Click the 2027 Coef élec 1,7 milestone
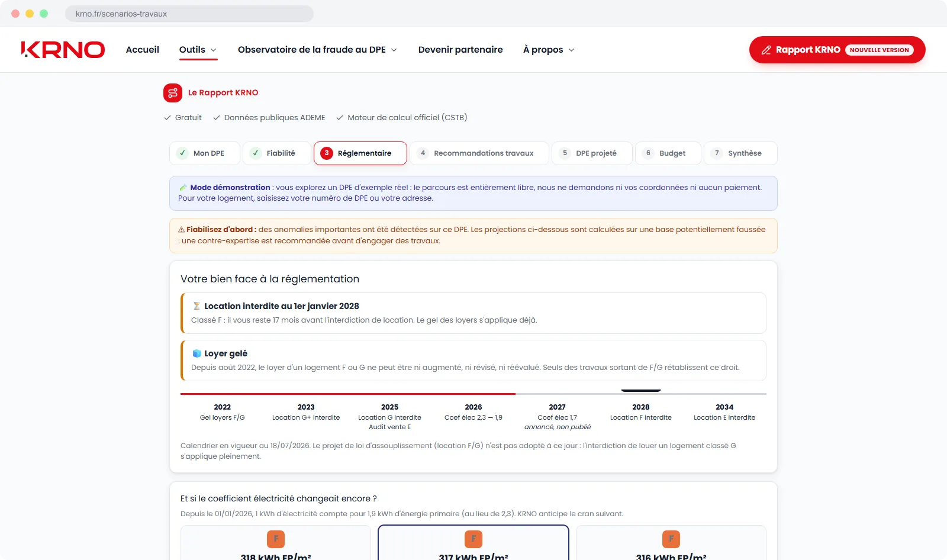This screenshot has width=947, height=560. coord(557,417)
